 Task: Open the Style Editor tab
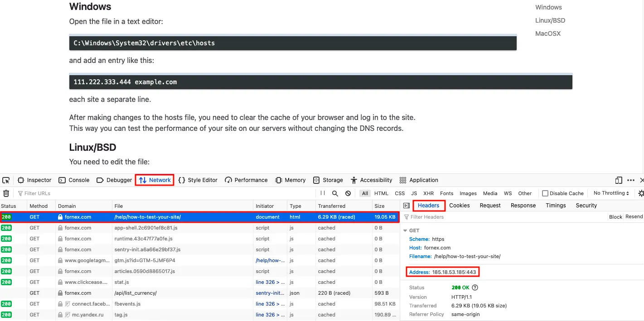(198, 180)
